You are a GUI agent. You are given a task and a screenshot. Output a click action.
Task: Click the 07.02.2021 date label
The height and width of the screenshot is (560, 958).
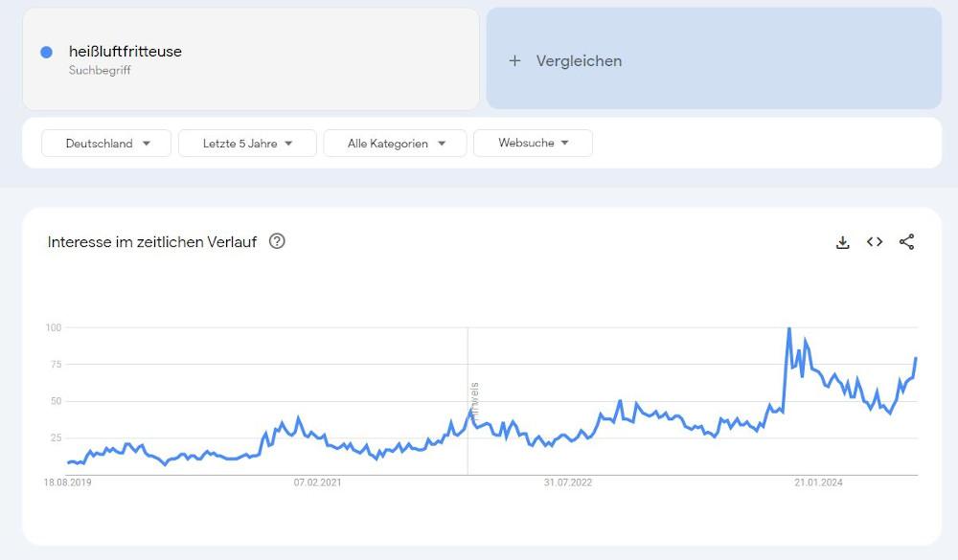[x=318, y=482]
